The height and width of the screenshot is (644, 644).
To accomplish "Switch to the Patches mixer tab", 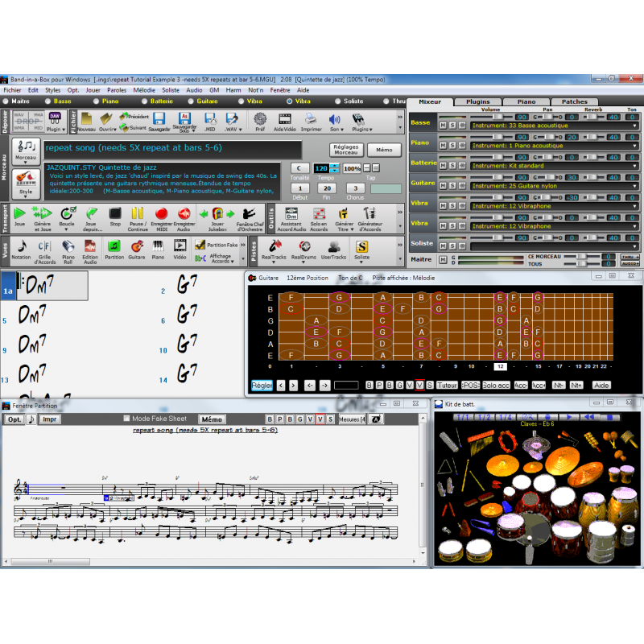I will 574,101.
